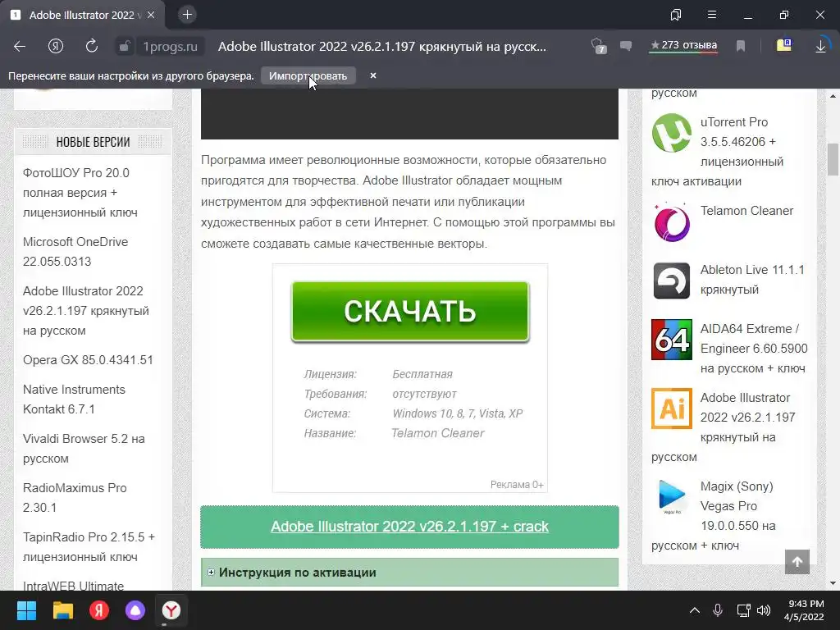Open the clock showing 9:43 PM

804,610
